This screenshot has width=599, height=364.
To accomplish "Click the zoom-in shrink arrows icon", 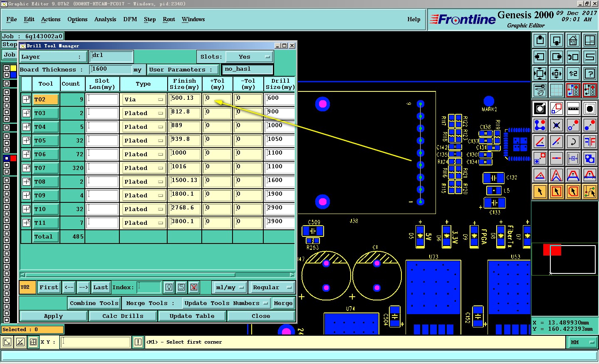I will (x=557, y=74).
